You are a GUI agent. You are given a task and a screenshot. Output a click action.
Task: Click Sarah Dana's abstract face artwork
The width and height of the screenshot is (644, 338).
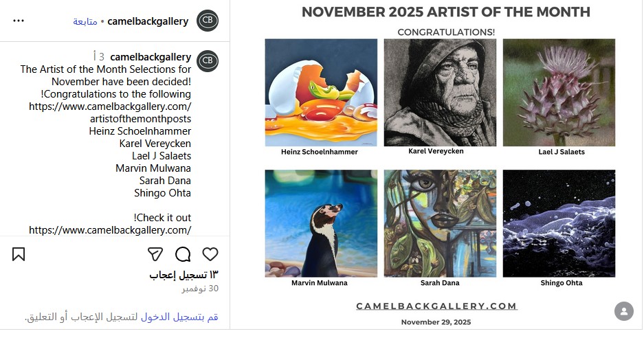[x=440, y=223]
